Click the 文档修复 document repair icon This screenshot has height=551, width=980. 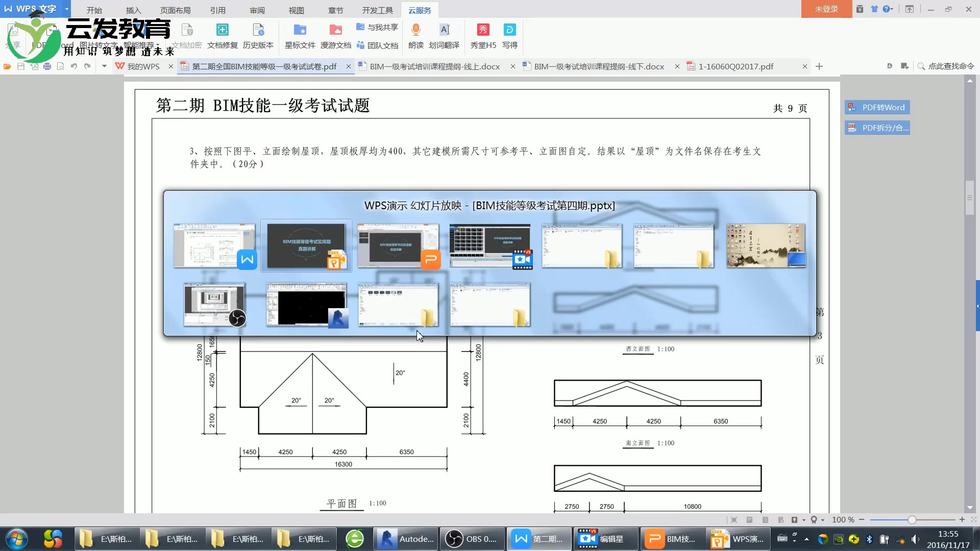222,31
